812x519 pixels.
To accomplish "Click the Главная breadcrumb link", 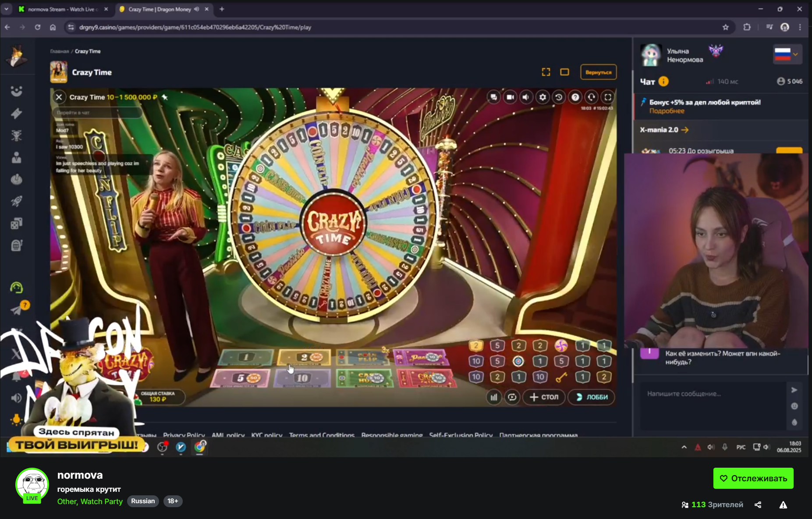I will (x=60, y=51).
